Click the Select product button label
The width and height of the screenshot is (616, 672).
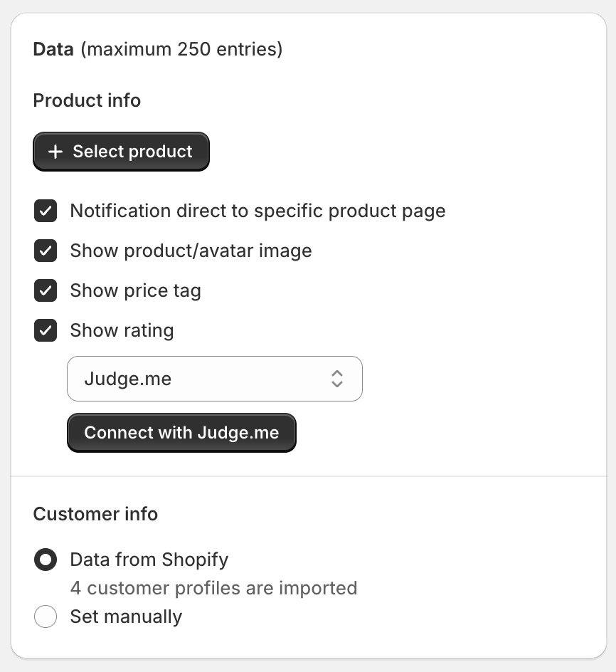point(132,152)
